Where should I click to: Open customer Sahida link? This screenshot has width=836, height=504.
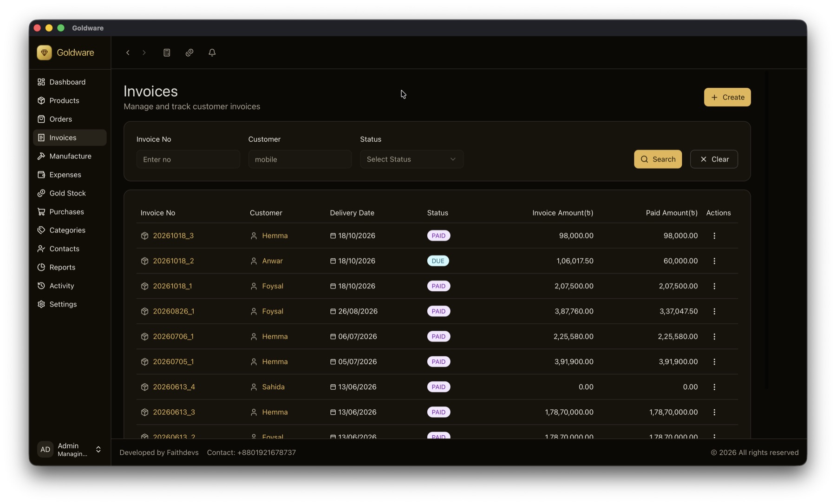[x=273, y=386]
